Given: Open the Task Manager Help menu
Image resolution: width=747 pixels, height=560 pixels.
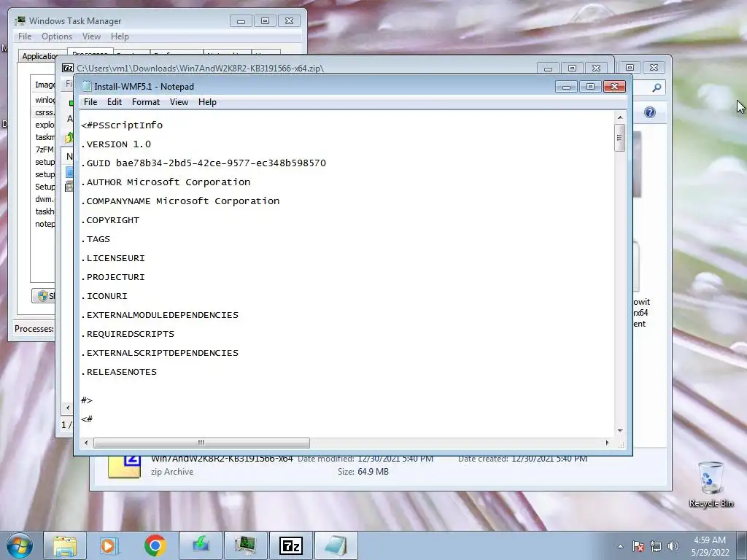Looking at the screenshot, I should coord(120,36).
